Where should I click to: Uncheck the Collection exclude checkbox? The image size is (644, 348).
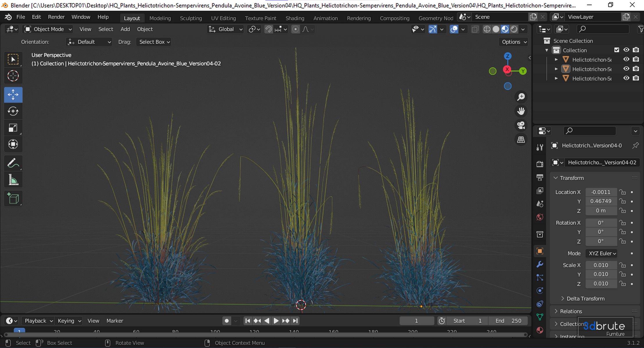(x=617, y=50)
